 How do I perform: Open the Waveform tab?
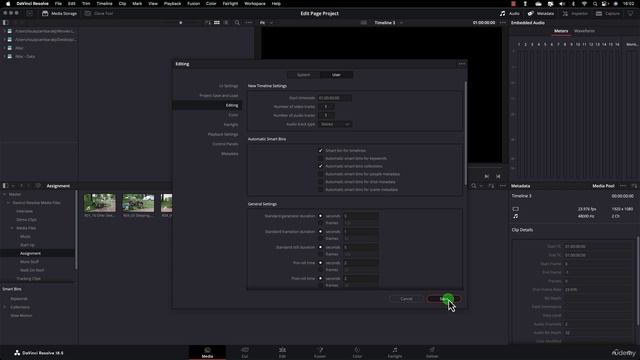(584, 31)
